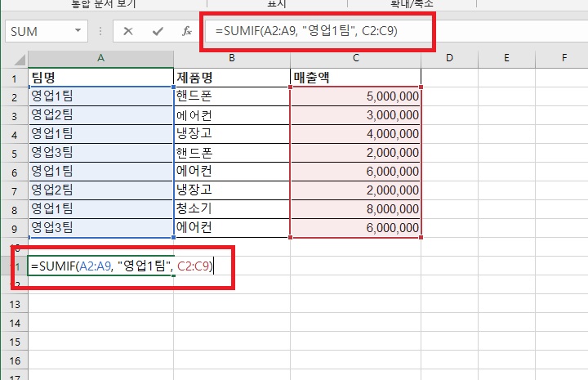Click cell B2 containing 핸드폰
The width and height of the screenshot is (588, 380).
click(232, 96)
